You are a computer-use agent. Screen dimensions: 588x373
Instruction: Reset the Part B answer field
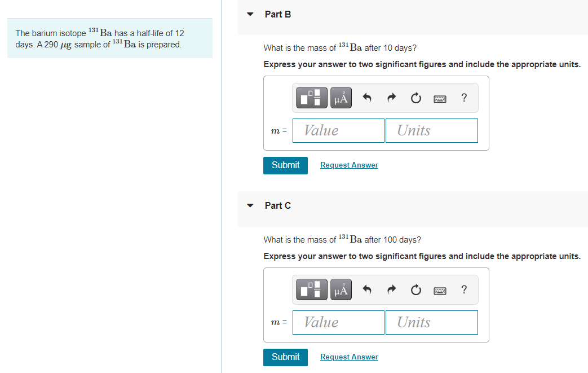(415, 97)
